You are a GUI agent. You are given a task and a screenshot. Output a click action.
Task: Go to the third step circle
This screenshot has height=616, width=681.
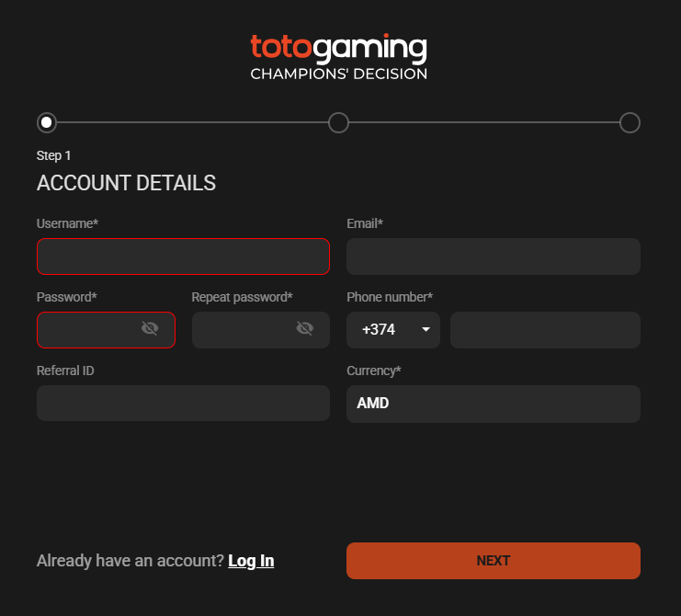(x=630, y=122)
